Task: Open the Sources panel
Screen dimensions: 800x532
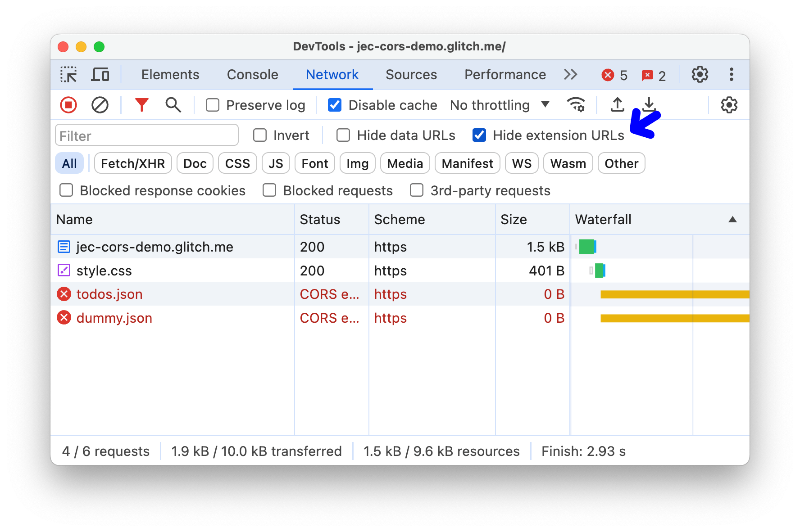Action: coord(411,74)
